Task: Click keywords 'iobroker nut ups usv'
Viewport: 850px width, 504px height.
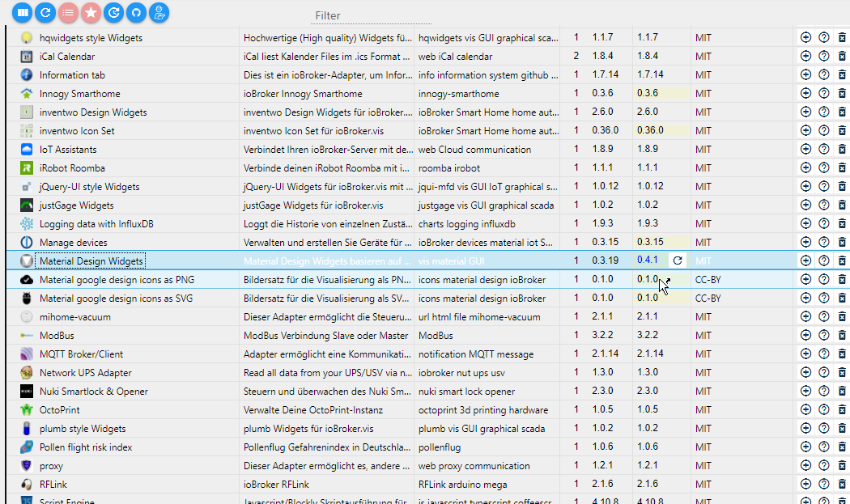Action: [461, 373]
